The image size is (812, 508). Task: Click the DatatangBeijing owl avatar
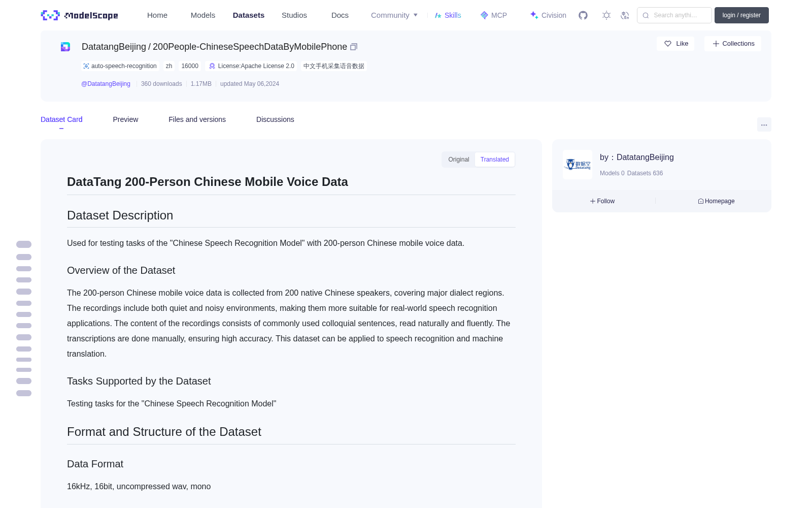pos(578,165)
